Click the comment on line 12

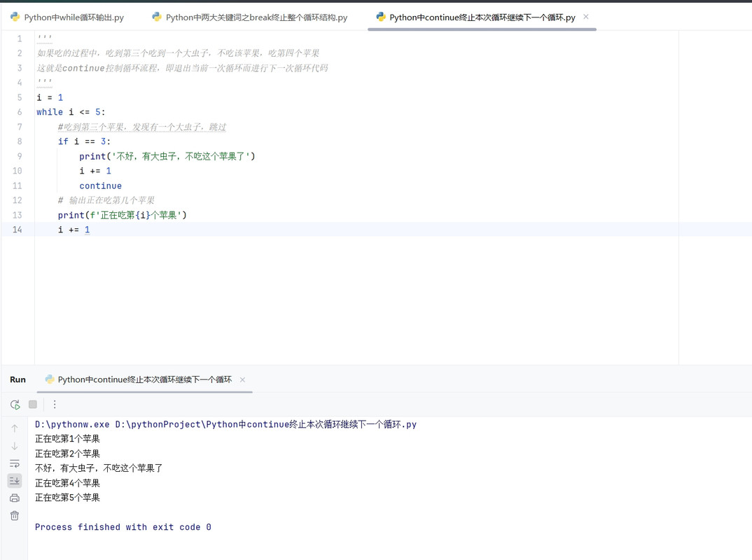pyautogui.click(x=106, y=200)
